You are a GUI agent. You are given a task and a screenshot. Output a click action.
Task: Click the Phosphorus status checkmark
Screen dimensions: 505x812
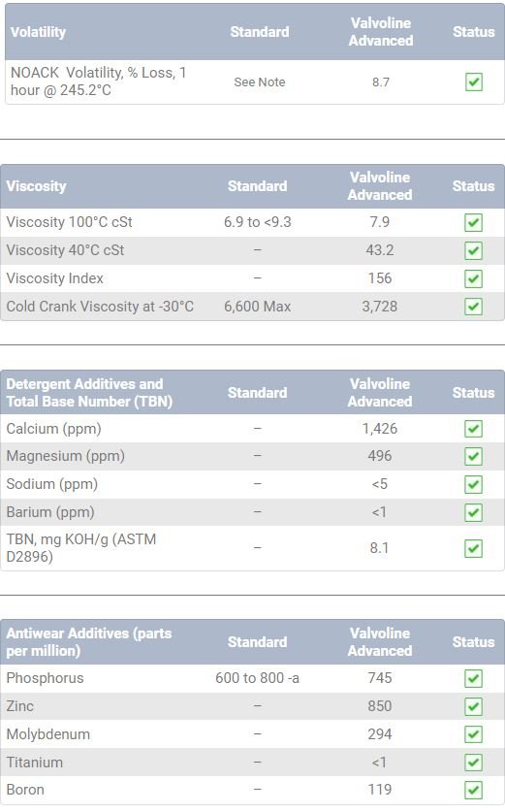tap(473, 678)
